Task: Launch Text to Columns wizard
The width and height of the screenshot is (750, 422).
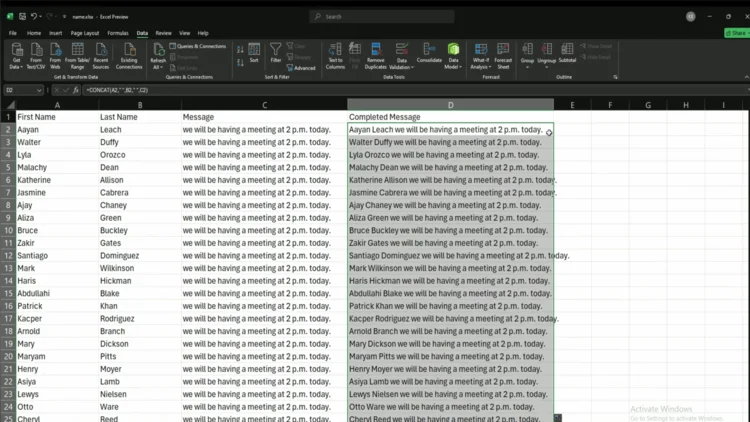Action: click(x=335, y=56)
